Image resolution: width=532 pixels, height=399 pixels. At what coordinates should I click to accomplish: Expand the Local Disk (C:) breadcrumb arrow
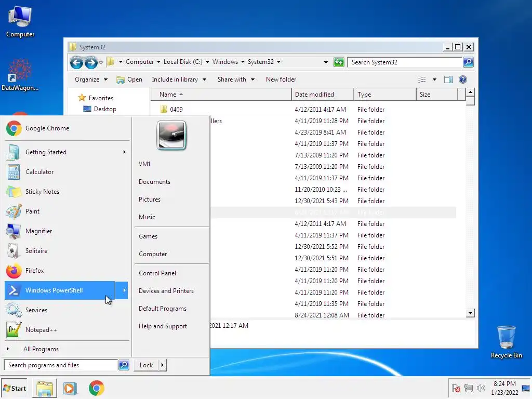pyautogui.click(x=207, y=62)
